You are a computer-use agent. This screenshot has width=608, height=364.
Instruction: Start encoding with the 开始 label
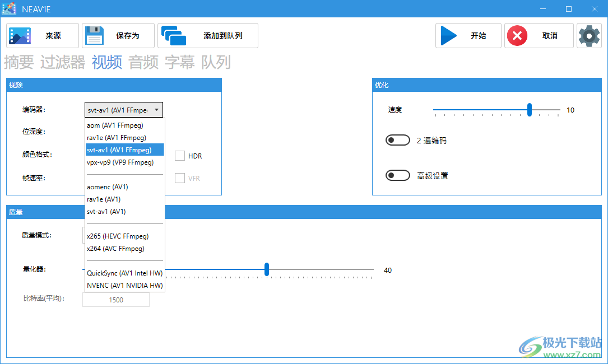click(x=479, y=36)
